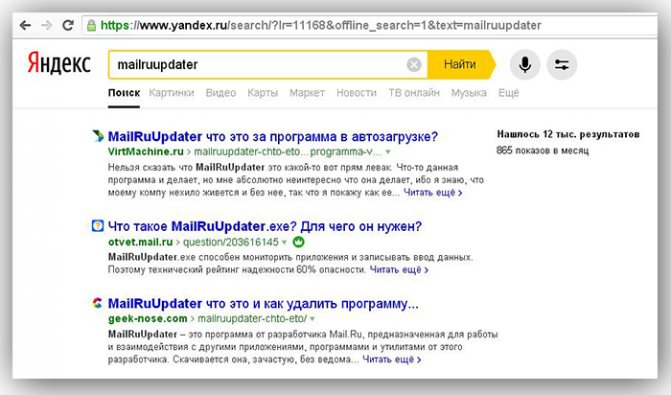Viewport: 671px width, 395px height.
Task: Click the VirtMachine.ru result favicon
Action: coord(98,136)
